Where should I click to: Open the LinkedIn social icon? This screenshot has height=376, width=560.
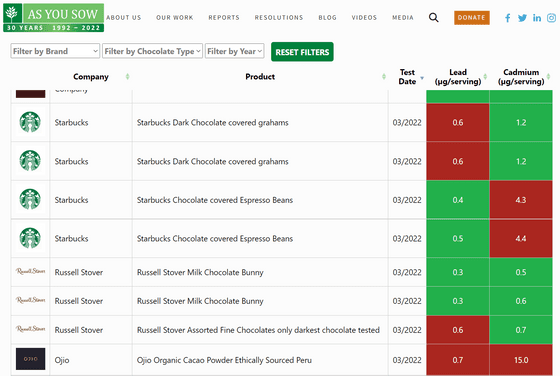tap(537, 18)
